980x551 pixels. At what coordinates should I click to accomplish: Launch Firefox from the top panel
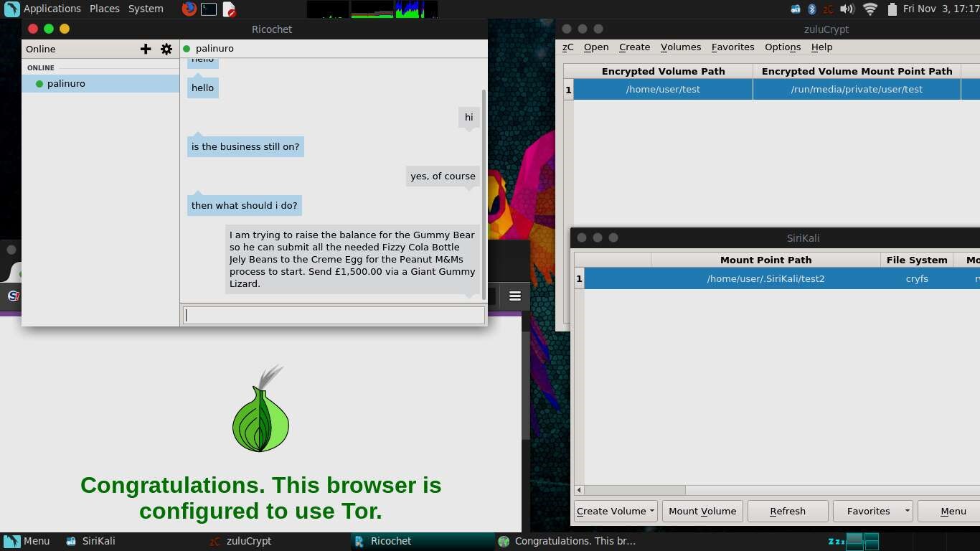188,9
